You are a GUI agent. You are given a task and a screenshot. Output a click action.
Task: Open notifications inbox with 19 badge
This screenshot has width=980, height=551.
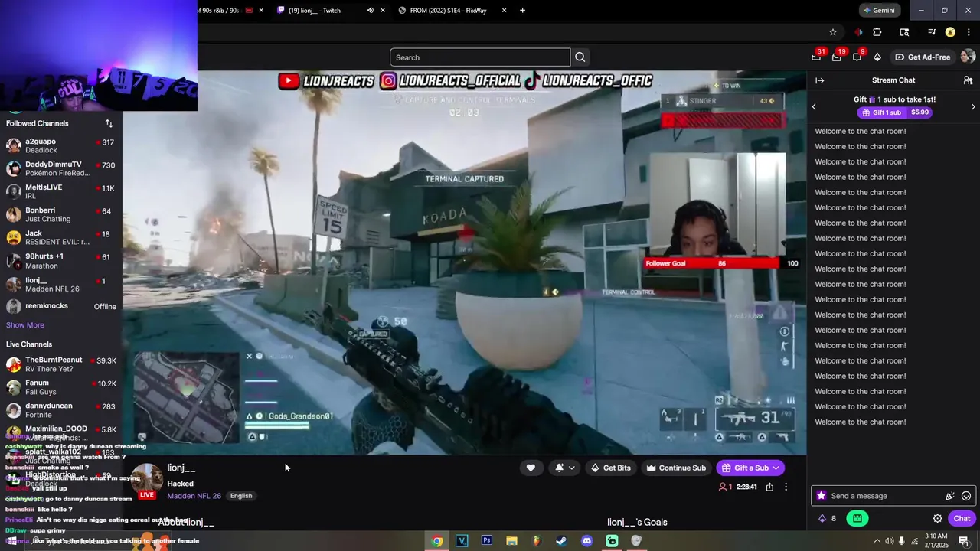pos(837,57)
